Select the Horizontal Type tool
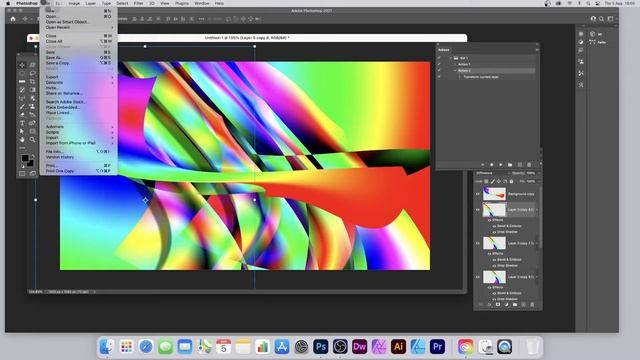This screenshot has width=640, height=360. (x=22, y=123)
